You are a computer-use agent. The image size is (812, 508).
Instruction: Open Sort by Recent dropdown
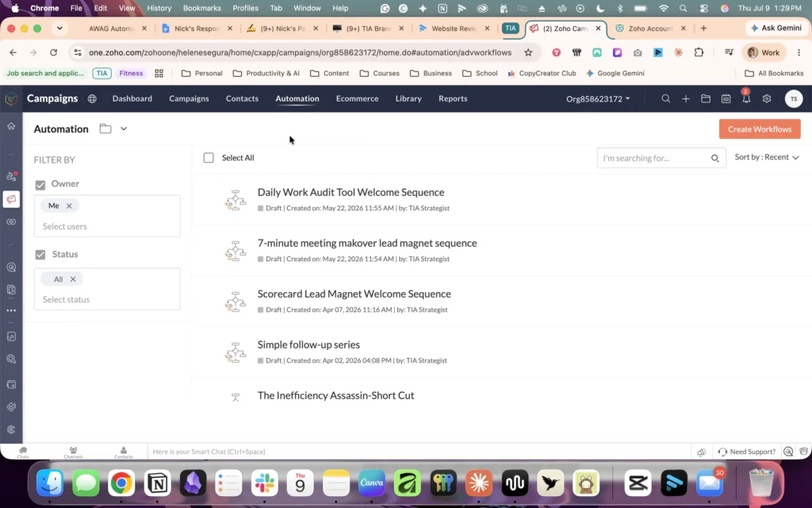coord(767,157)
